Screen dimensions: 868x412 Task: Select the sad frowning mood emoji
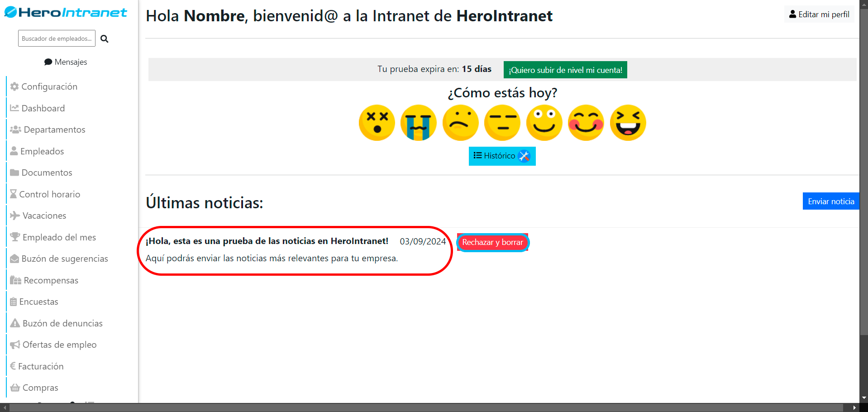460,123
